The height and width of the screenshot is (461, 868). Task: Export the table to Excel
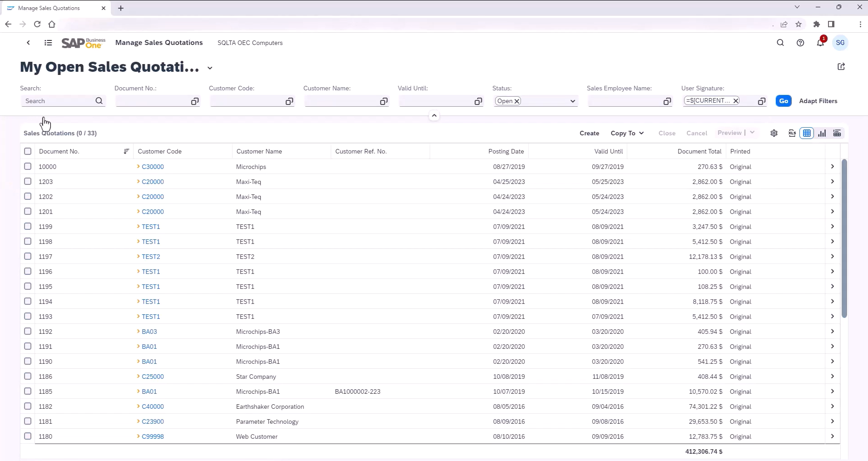(792, 133)
